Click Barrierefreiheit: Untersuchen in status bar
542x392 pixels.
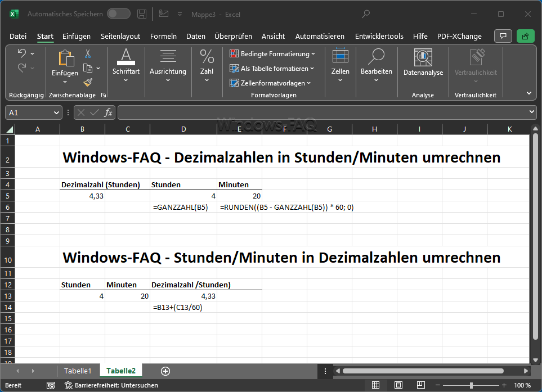click(111, 385)
